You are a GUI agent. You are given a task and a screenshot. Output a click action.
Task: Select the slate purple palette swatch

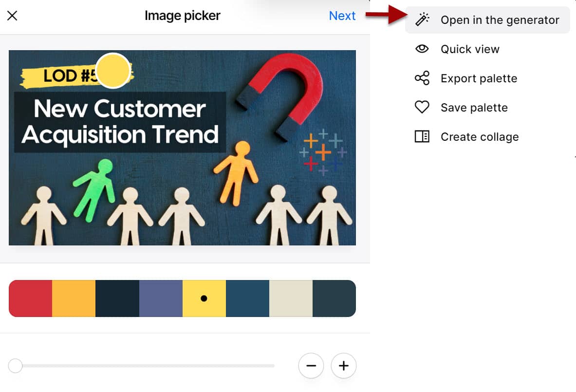161,299
